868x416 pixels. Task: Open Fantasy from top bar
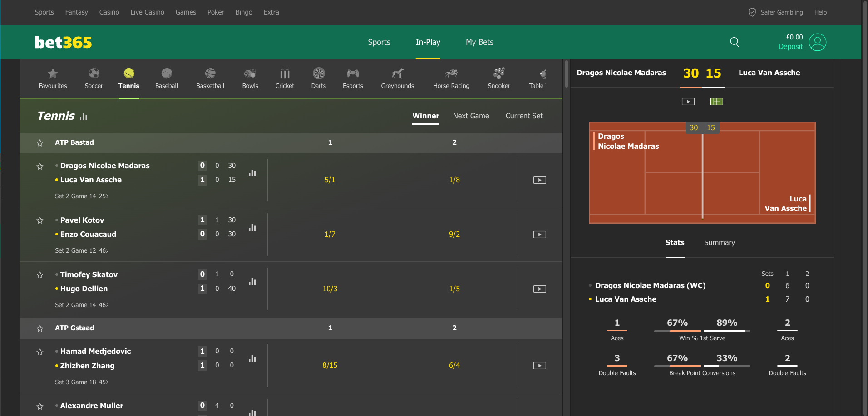[x=77, y=12]
